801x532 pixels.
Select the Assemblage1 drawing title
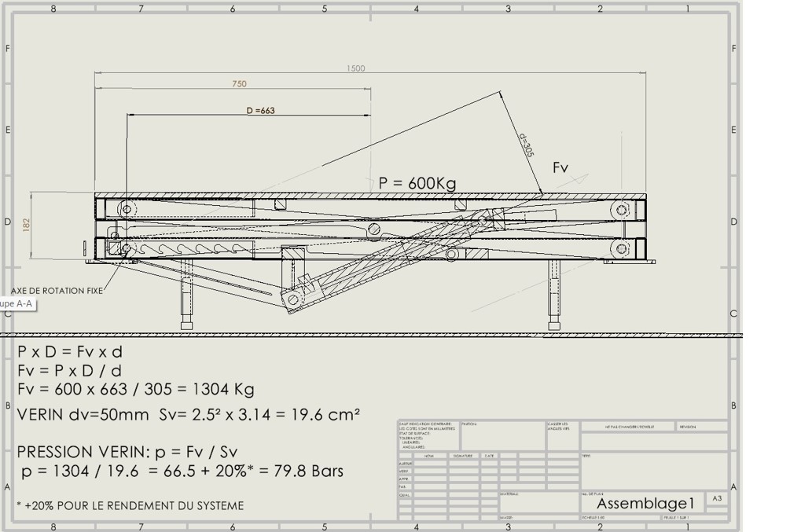pos(646,503)
